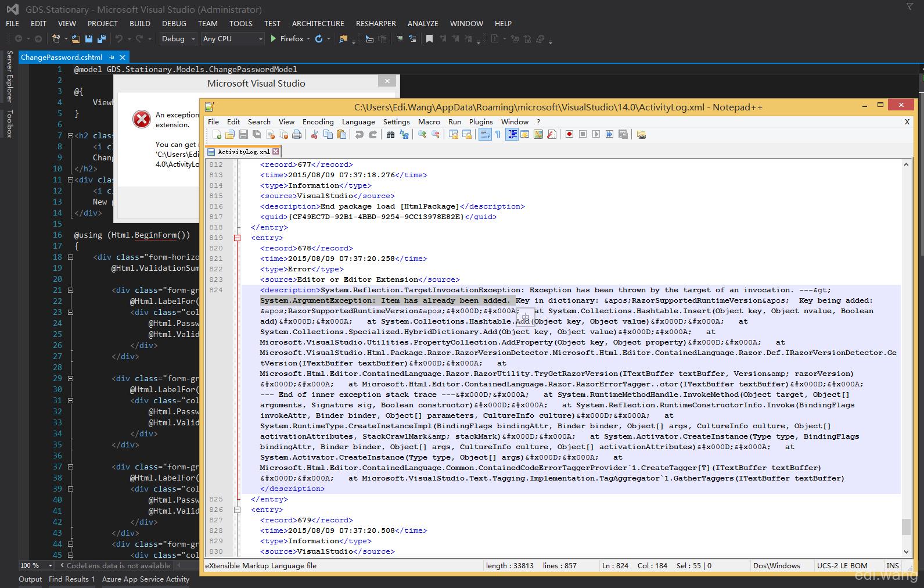The height and width of the screenshot is (588, 924).
Task: Open Notepad++ Plugins menu
Action: [481, 121]
